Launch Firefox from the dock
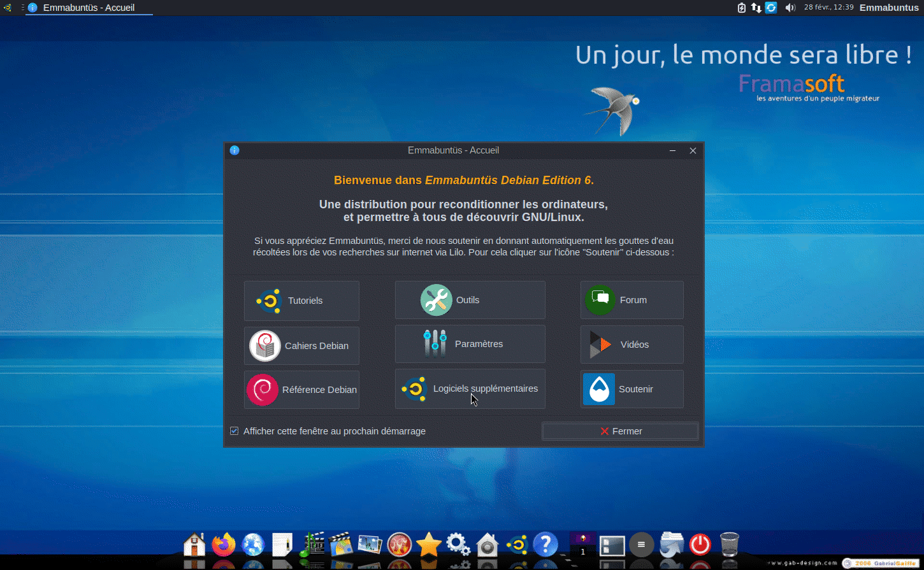Screen dimensions: 924x570 click(x=224, y=545)
